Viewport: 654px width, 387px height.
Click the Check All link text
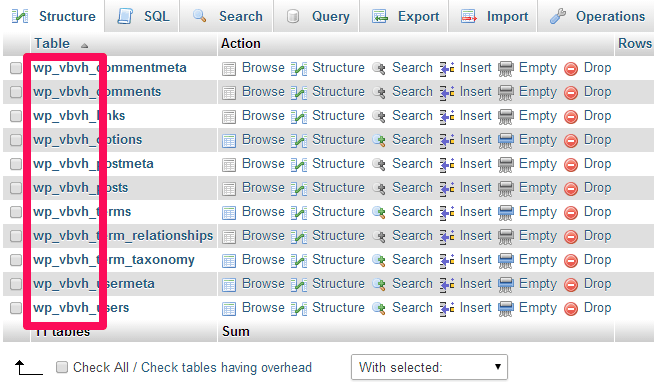point(101,367)
